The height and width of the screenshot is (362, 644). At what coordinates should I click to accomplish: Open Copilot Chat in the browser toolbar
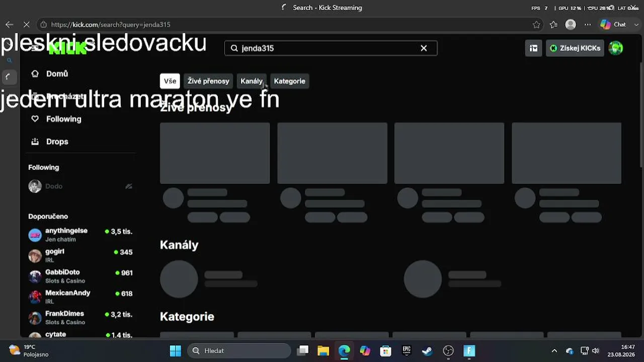coord(613,25)
